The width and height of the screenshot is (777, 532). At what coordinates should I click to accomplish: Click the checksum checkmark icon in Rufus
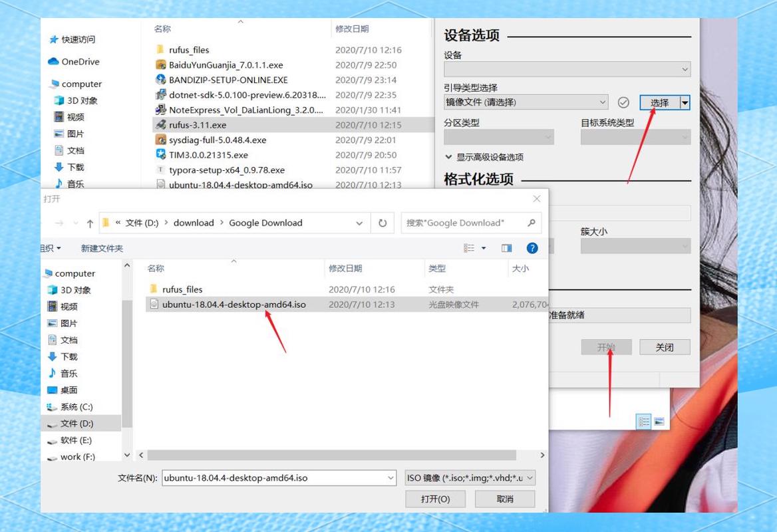coord(623,102)
